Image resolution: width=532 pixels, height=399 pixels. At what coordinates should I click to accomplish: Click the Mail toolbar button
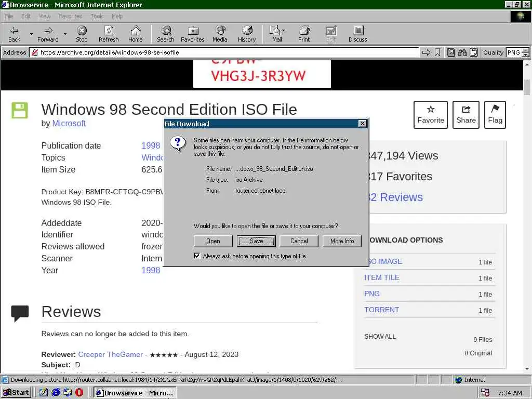[x=277, y=34]
